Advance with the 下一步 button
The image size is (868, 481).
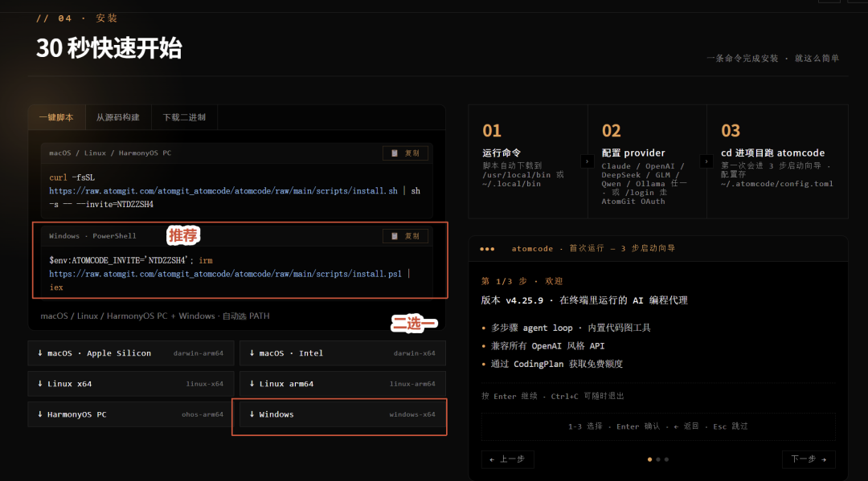(809, 459)
